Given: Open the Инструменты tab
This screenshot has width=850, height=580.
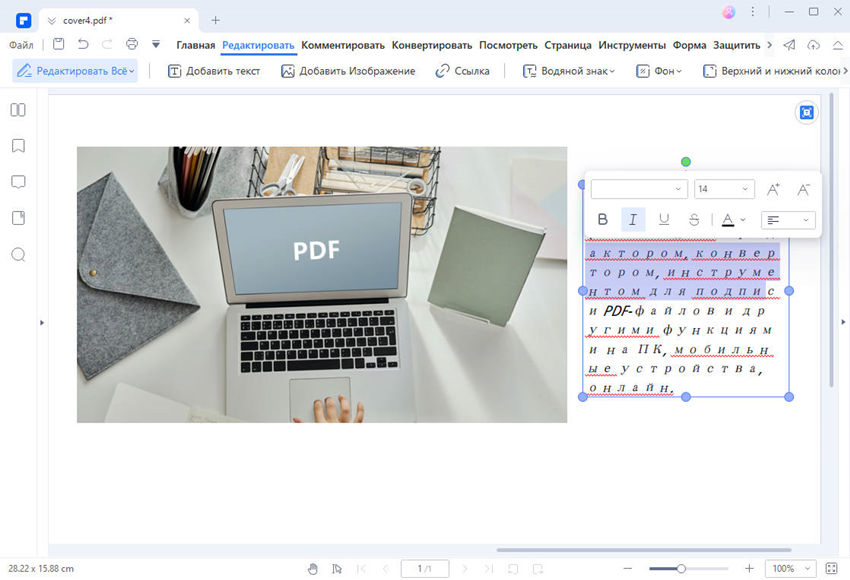Looking at the screenshot, I should [x=632, y=45].
